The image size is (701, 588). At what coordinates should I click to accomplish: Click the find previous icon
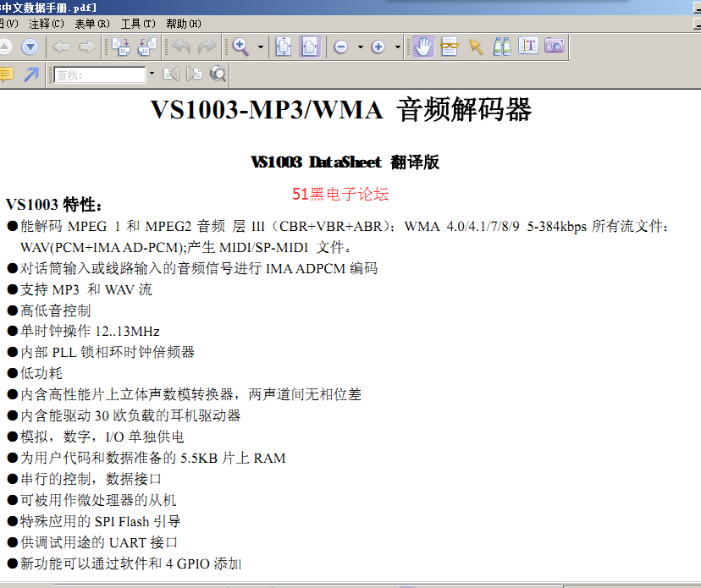[171, 74]
